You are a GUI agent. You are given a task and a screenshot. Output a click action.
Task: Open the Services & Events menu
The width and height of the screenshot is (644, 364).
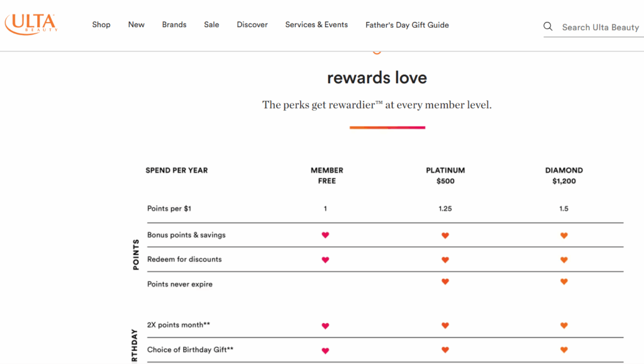(316, 25)
